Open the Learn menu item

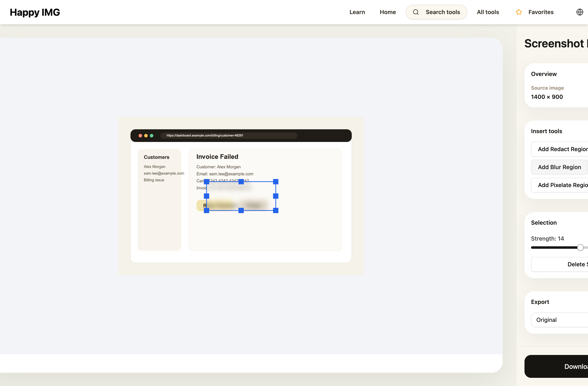(357, 12)
